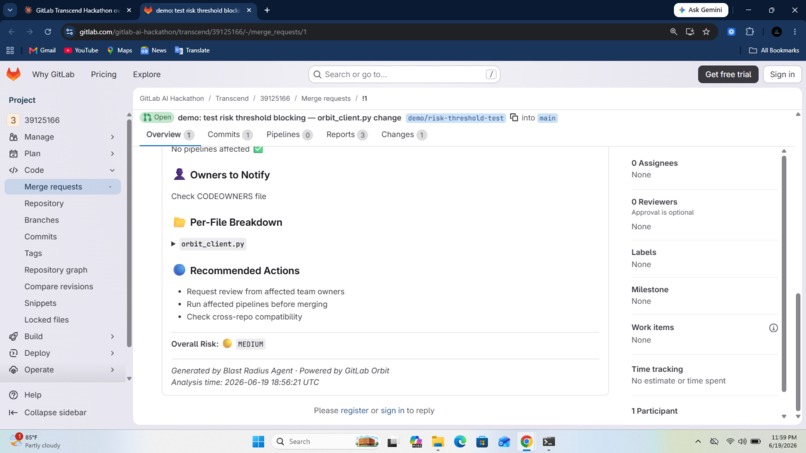Screen dimensions: 806x453
Task: Open the Explore link
Action: (x=146, y=75)
